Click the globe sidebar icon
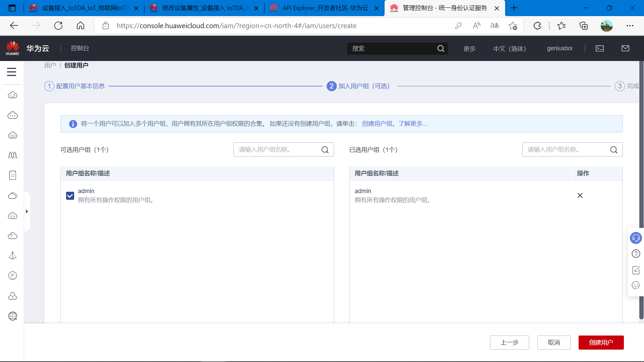Image resolution: width=644 pixels, height=362 pixels. (x=13, y=316)
